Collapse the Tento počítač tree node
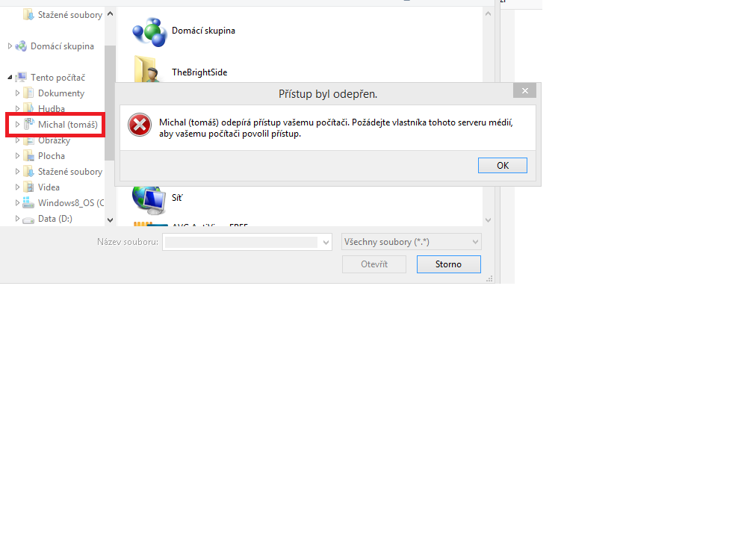 [x=10, y=77]
